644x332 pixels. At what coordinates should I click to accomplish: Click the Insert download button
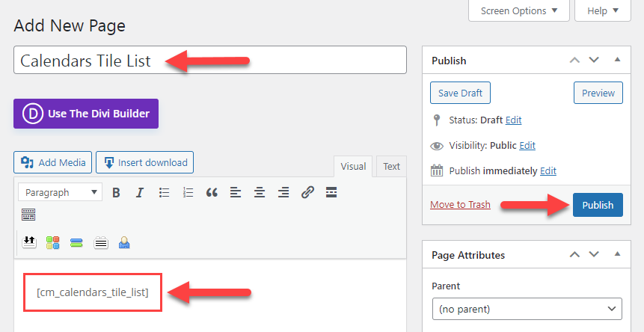point(144,162)
